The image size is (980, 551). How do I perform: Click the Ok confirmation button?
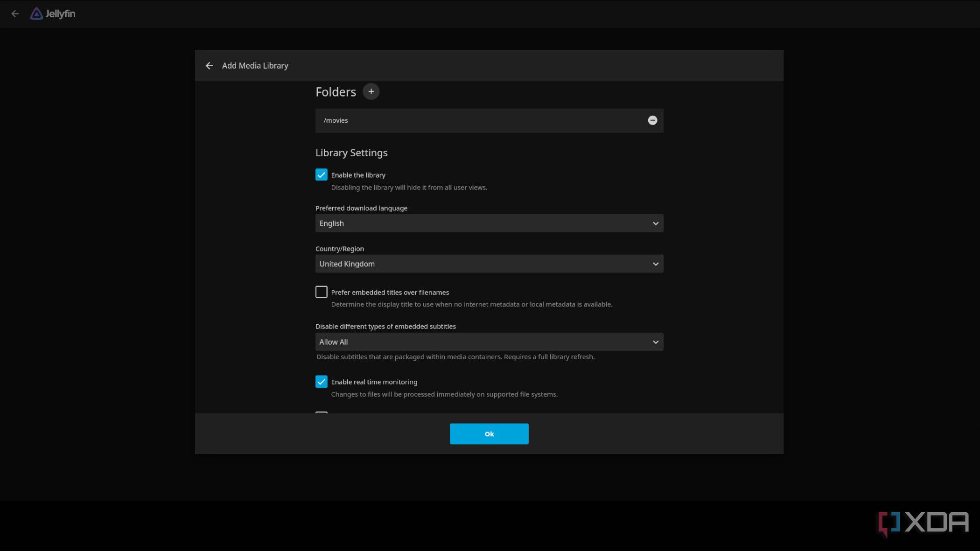pos(490,434)
